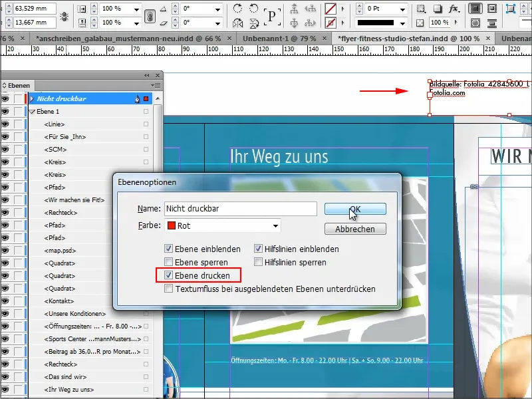Select Wrap around object shape icon
532x399 pixels.
coord(475,23)
